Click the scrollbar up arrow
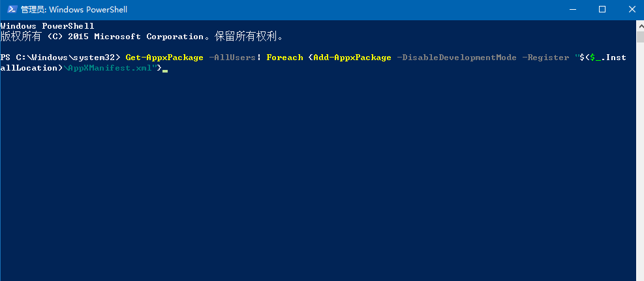 coord(639,25)
